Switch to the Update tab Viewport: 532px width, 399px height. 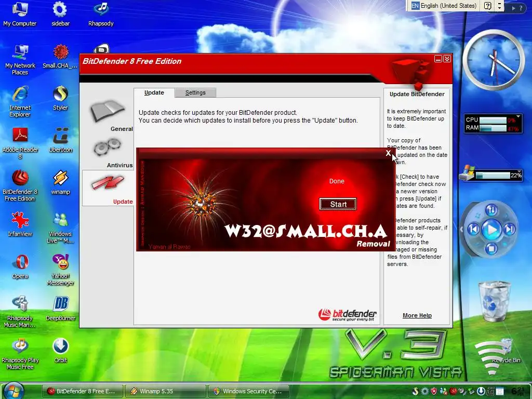coord(154,92)
